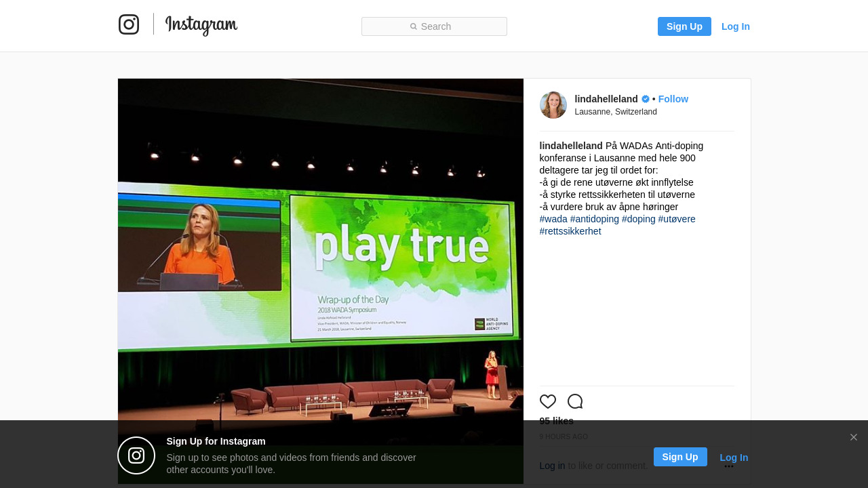Open the Lausanne, Switzerland location link
868x488 pixels.
coord(616,112)
